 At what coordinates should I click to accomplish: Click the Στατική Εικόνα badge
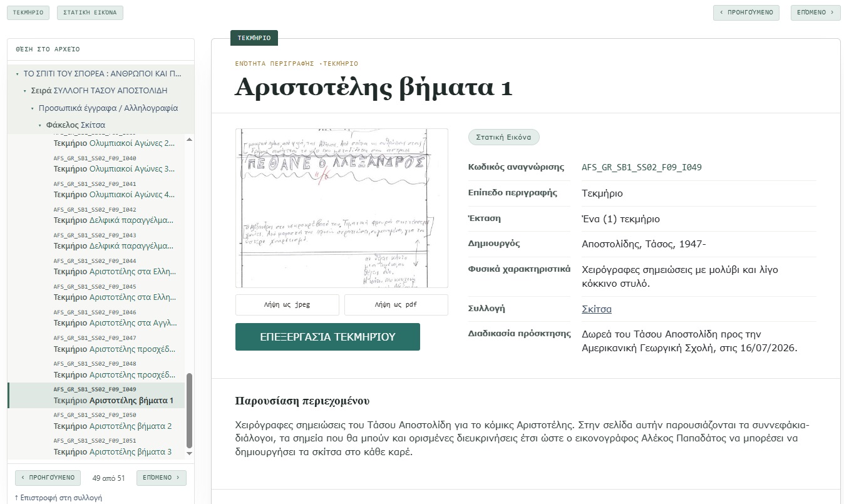point(503,137)
